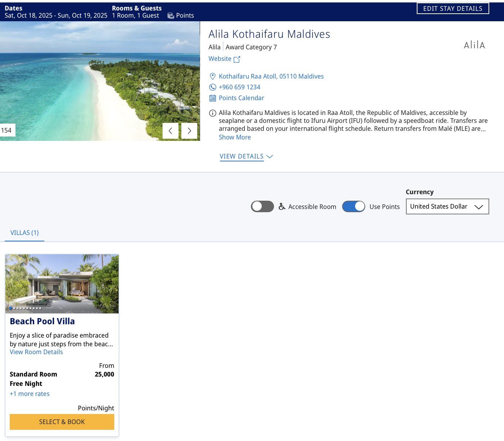The width and height of the screenshot is (504, 441).
Task: Click the location pin icon by the address
Action: 213,76
